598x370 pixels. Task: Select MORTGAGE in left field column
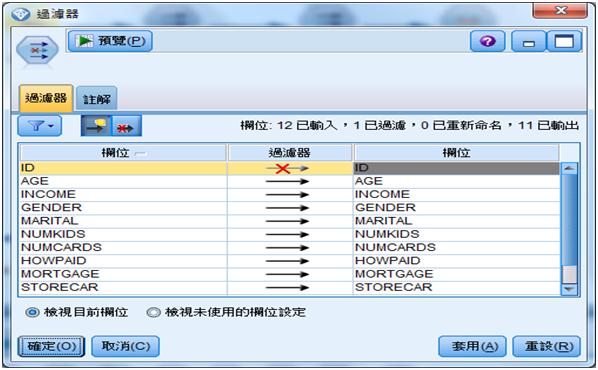(123, 274)
